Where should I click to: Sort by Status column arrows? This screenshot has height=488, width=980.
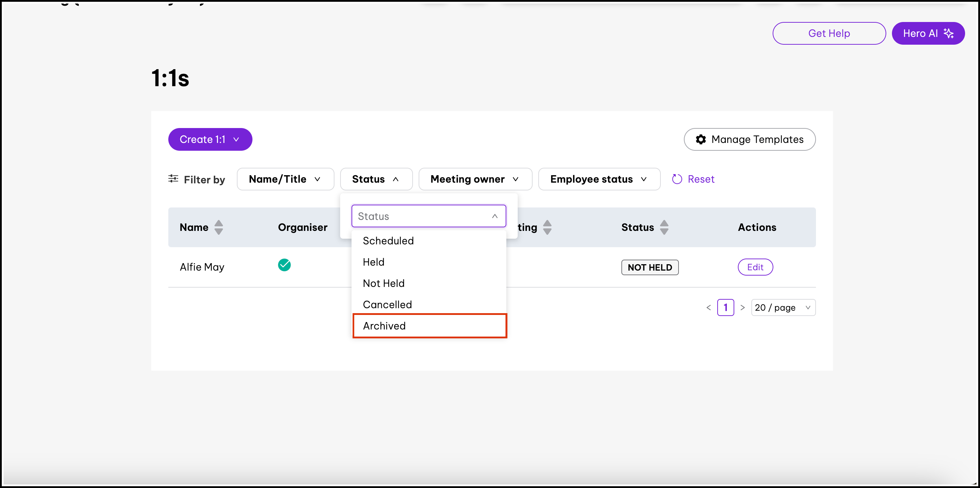(664, 227)
